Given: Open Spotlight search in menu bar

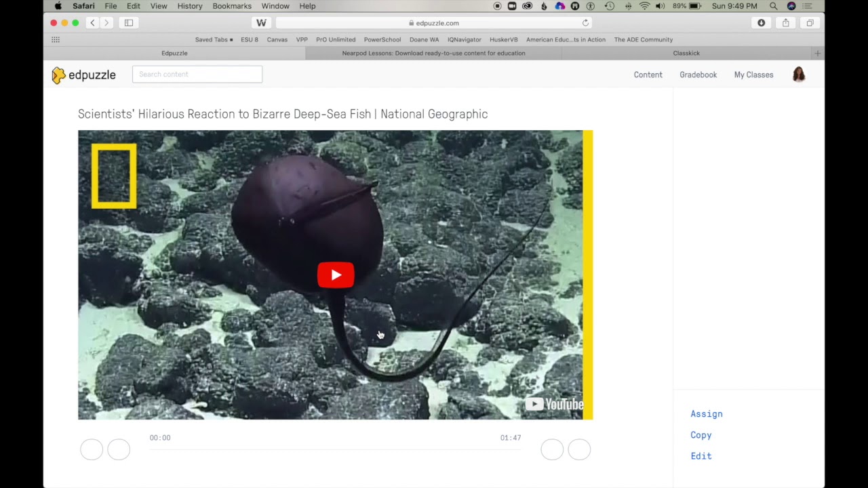Looking at the screenshot, I should coord(773,6).
